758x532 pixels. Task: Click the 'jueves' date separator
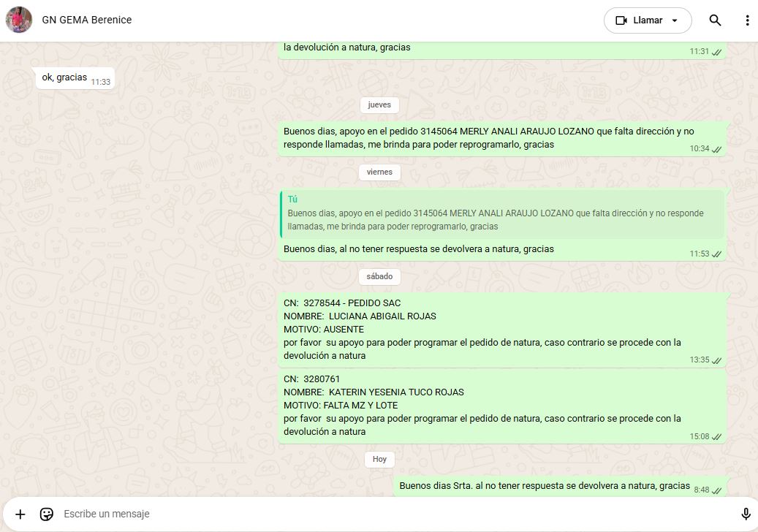pyautogui.click(x=379, y=105)
